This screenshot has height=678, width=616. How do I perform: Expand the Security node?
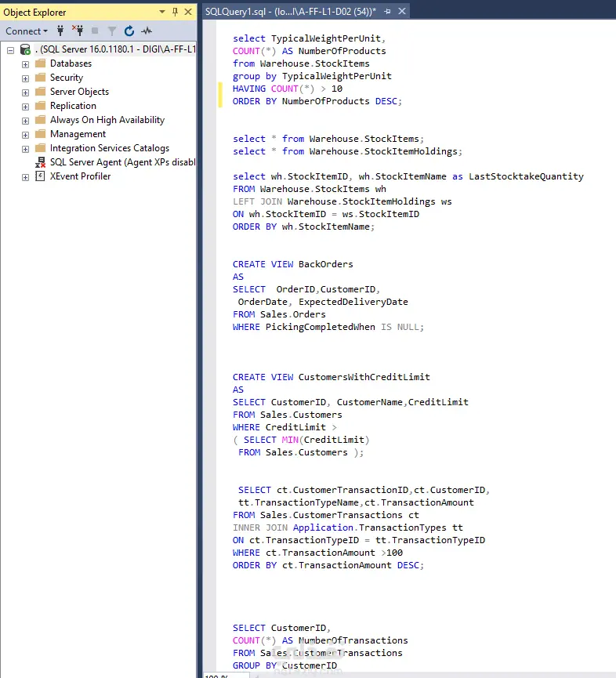[x=26, y=78]
